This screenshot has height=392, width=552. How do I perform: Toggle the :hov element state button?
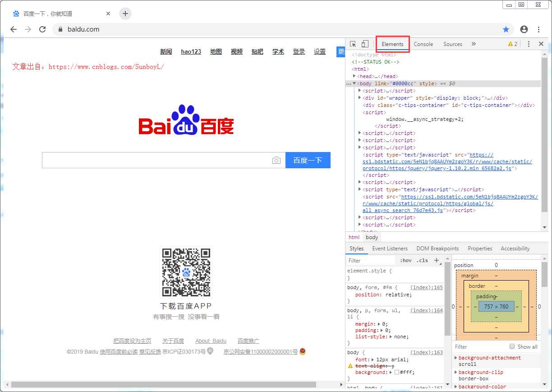(406, 260)
